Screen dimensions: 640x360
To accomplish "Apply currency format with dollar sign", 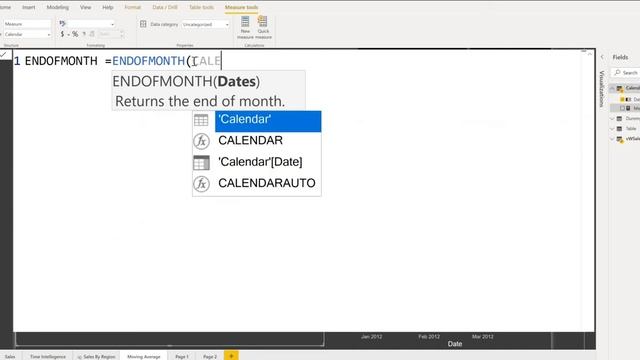I will [x=62, y=34].
